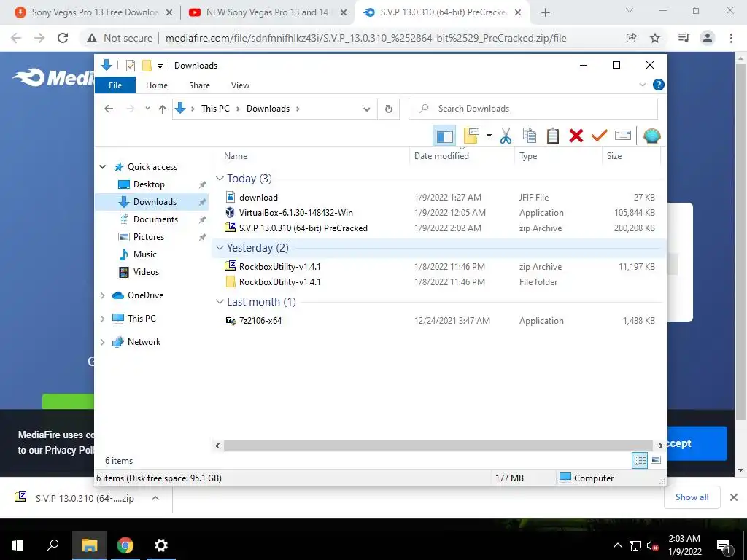This screenshot has width=747, height=560.
Task: Select the 7z2106-x64 application file
Action: (260, 321)
